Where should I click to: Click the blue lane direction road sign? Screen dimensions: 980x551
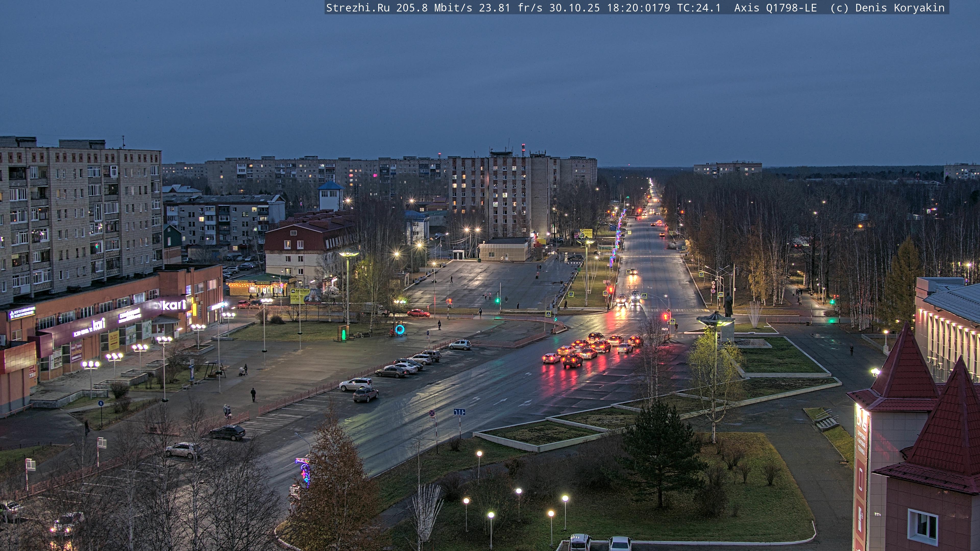459,412
